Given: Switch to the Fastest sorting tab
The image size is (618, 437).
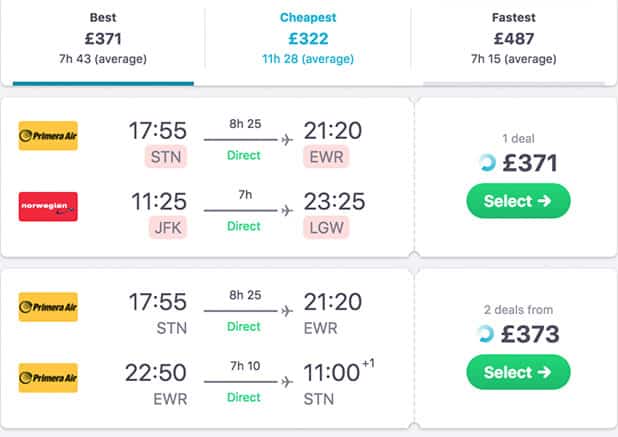Looking at the screenshot, I should point(513,38).
